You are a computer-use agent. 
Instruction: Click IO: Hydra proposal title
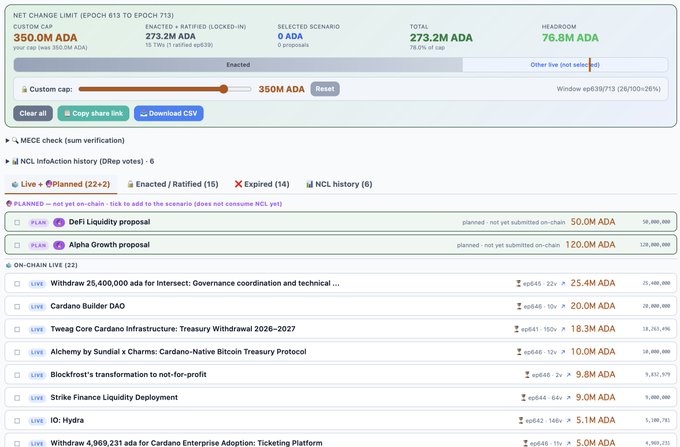tap(67, 421)
